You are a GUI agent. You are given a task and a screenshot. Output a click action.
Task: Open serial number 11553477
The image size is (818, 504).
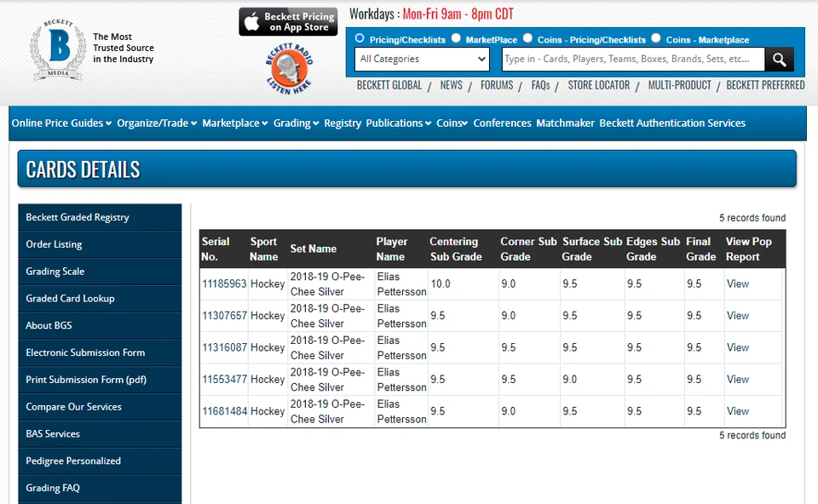tap(224, 380)
